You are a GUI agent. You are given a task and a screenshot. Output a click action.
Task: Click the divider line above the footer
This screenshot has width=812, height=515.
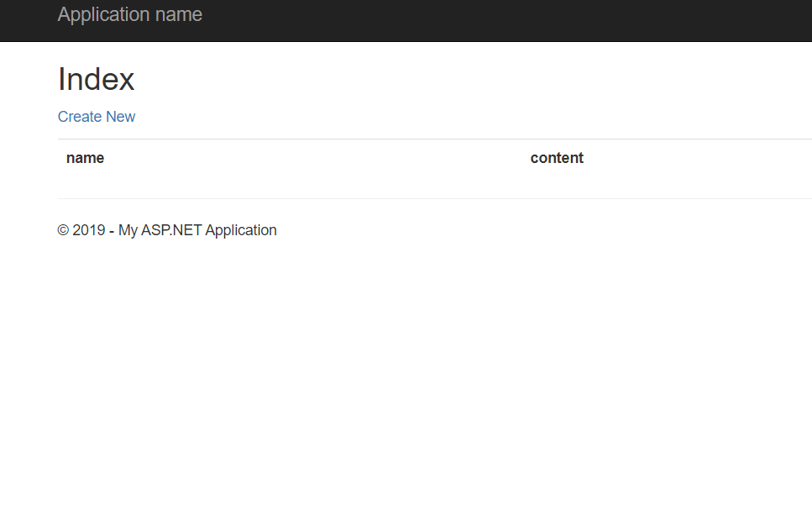(x=435, y=198)
